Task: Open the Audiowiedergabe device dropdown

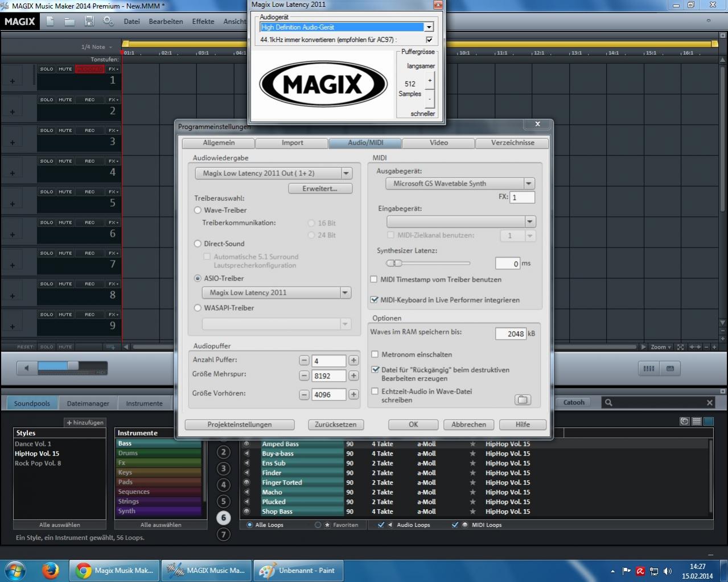Action: tap(346, 173)
